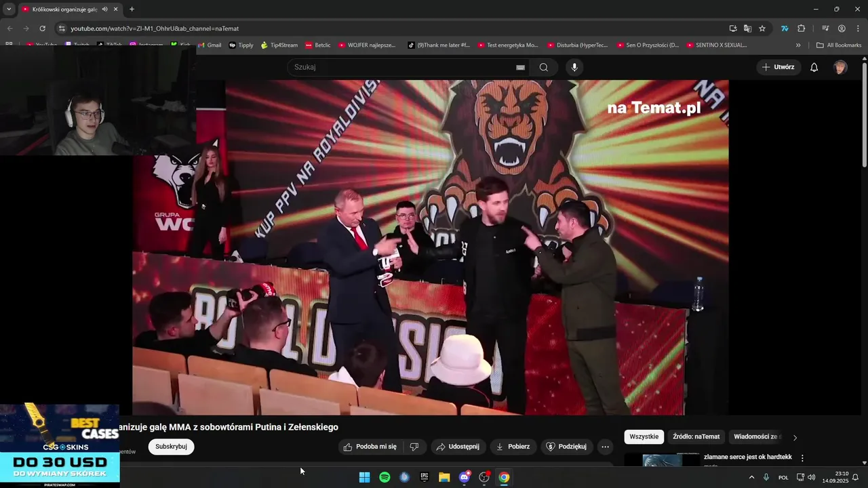Click the translate page icon in address bar
Image resolution: width=868 pixels, height=488 pixels.
pos(747,28)
